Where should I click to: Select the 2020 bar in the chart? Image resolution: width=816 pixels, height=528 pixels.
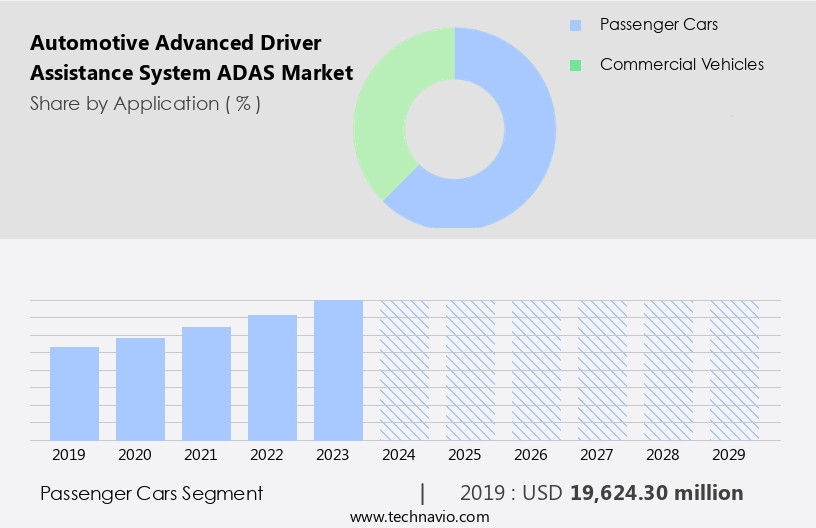140,389
